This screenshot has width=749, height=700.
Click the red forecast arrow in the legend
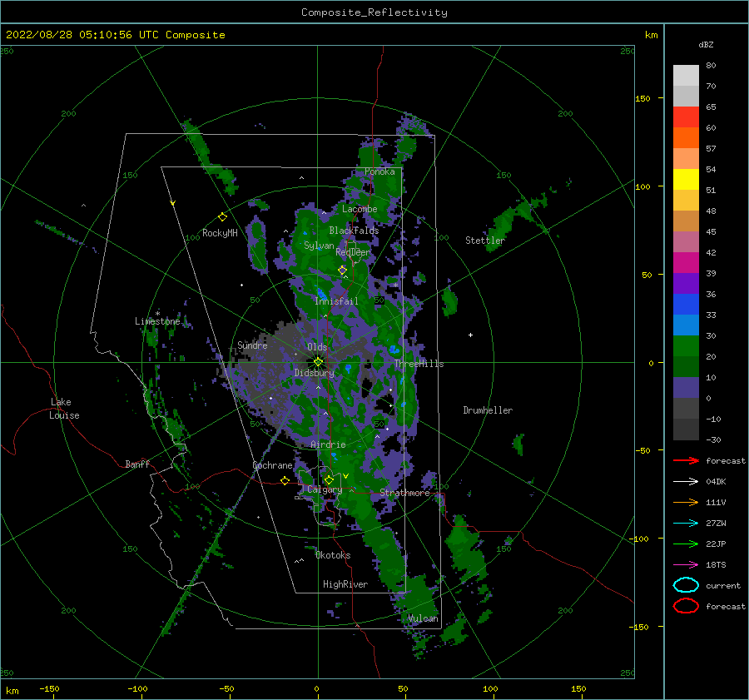click(686, 460)
